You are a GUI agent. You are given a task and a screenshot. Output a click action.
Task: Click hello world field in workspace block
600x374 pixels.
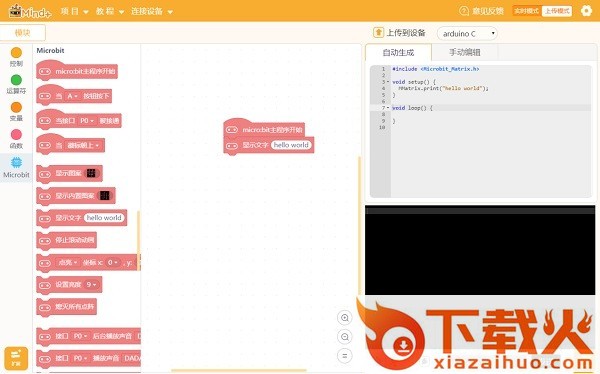click(291, 145)
